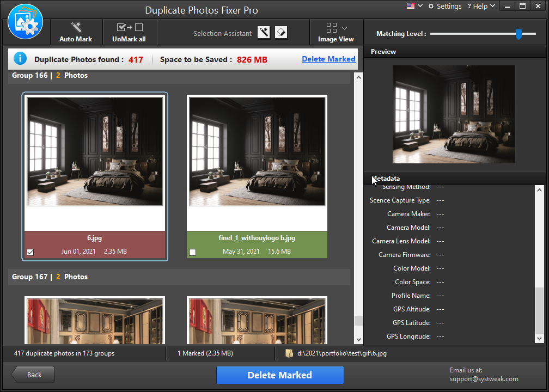Uncheck the 6.jpg checkbox
The image size is (549, 392).
(30, 252)
